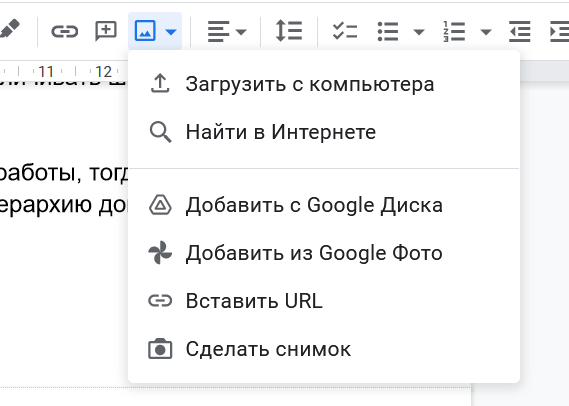Apply a bulleted list
This screenshot has width=569, height=406.
click(x=388, y=31)
